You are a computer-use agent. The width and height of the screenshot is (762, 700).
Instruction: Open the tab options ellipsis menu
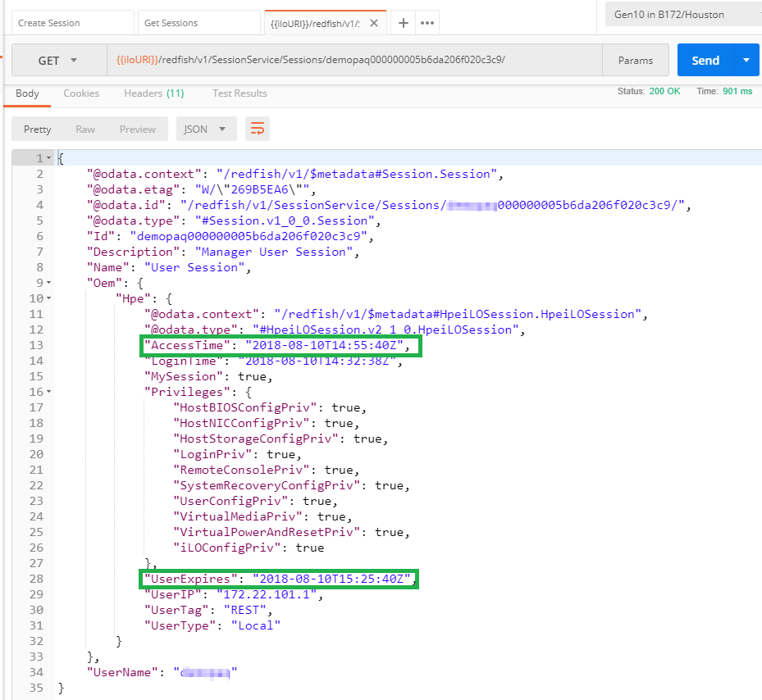(427, 23)
